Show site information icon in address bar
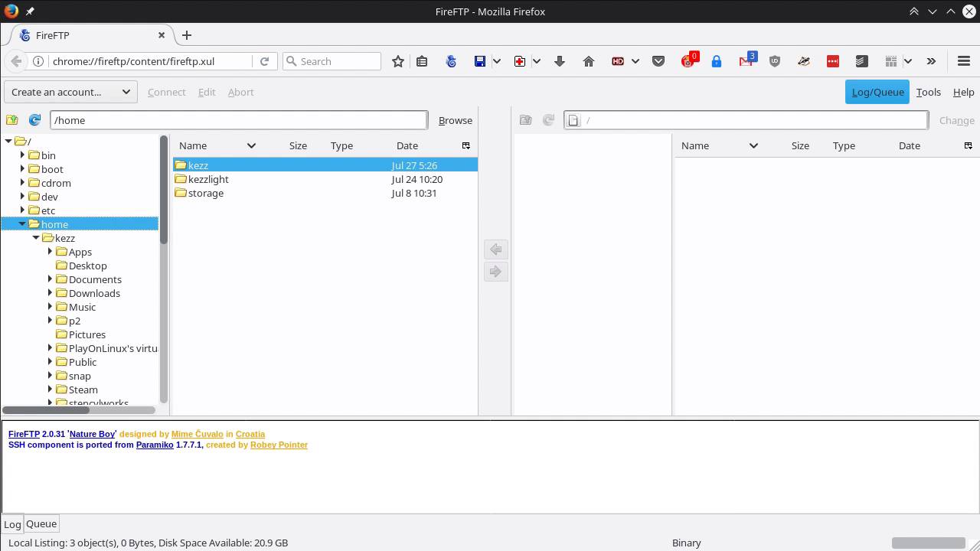 tap(38, 61)
